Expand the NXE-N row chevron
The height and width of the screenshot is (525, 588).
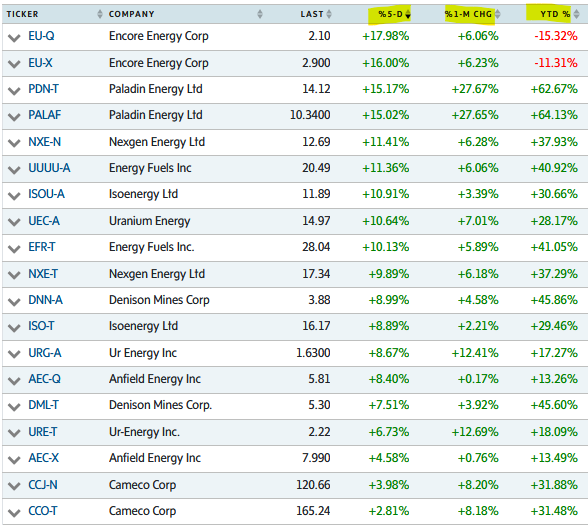[14, 143]
